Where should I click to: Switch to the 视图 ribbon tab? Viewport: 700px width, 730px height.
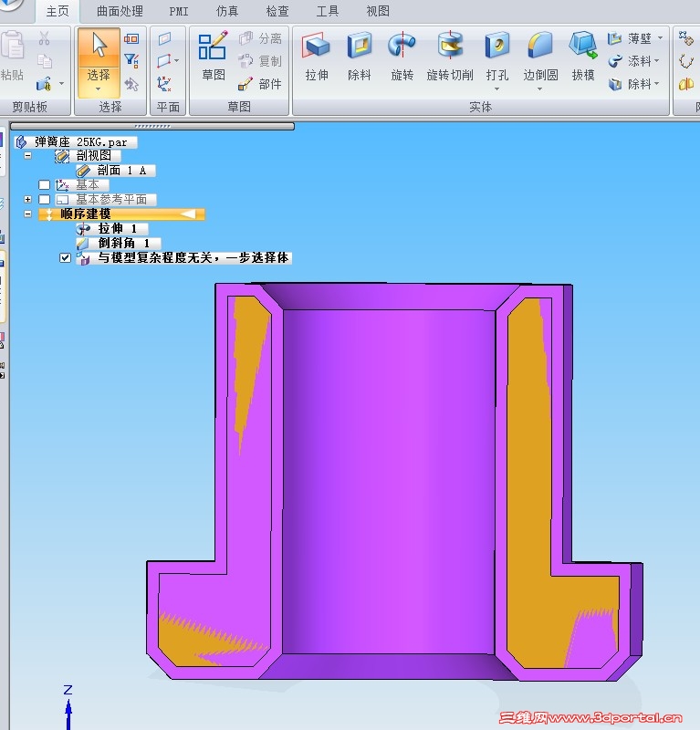[x=378, y=11]
